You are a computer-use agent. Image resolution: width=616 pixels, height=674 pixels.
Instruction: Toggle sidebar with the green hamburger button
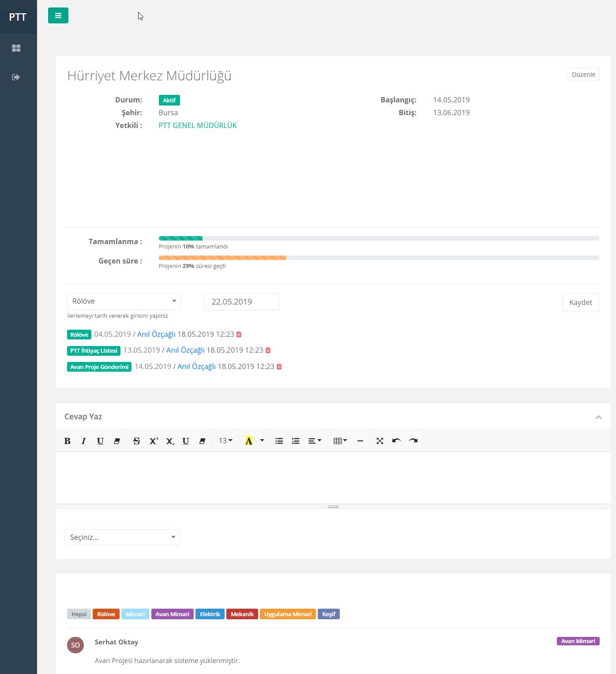(58, 15)
